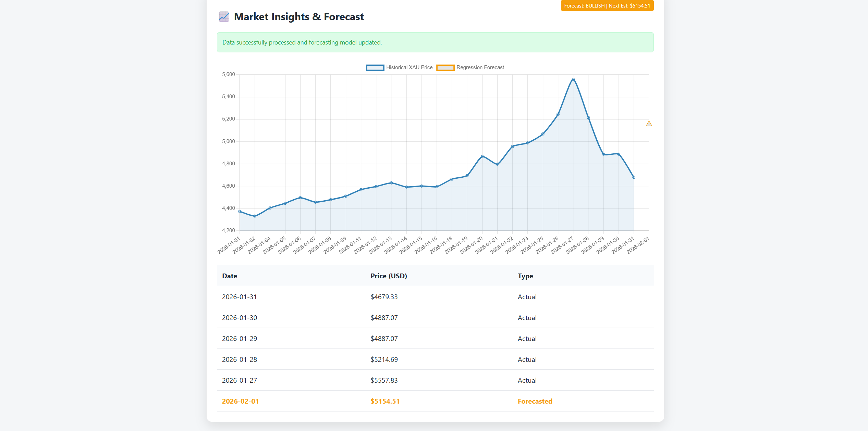This screenshot has height=431, width=868.
Task: Click the warning triangle near the forecast point
Action: [649, 124]
